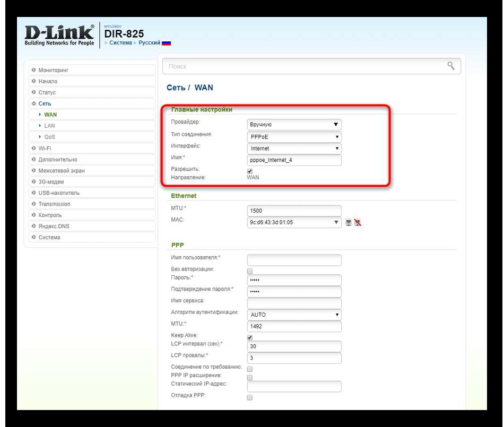504x427 pixels.
Task: Open the USB-накопитель menu item
Action: point(92,193)
